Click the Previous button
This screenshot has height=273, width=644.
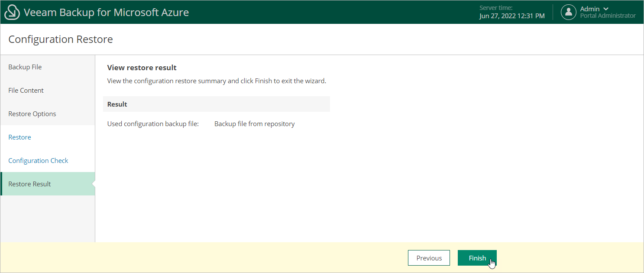[429, 258]
